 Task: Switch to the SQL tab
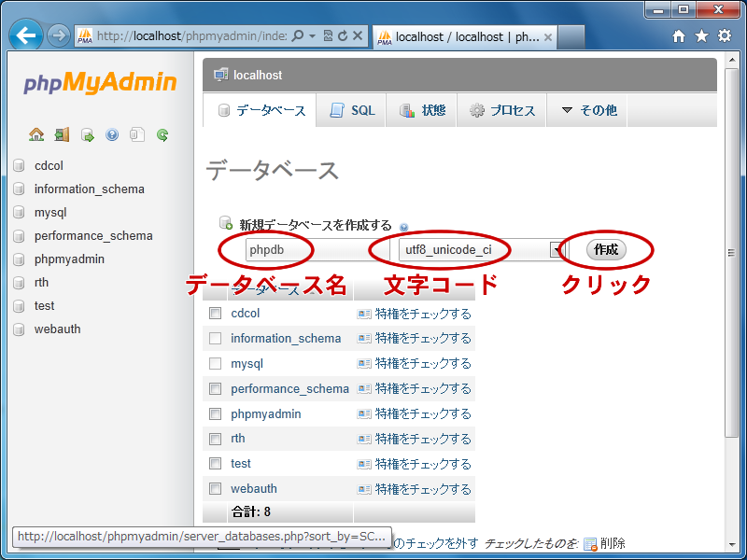click(x=352, y=110)
